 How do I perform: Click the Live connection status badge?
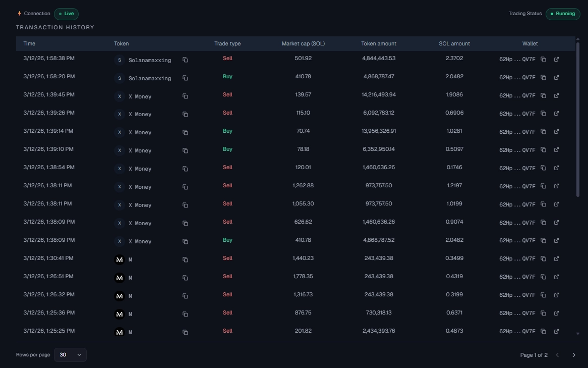[x=66, y=14]
